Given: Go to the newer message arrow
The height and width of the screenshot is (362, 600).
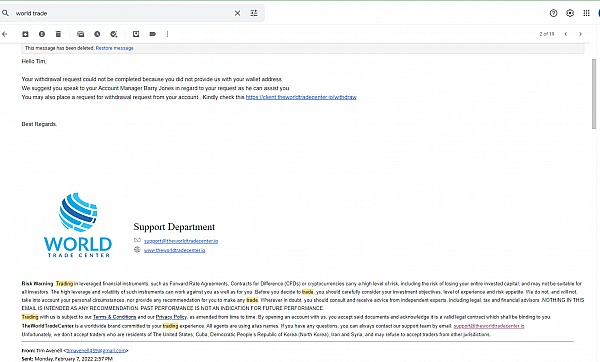Looking at the screenshot, I should point(566,34).
